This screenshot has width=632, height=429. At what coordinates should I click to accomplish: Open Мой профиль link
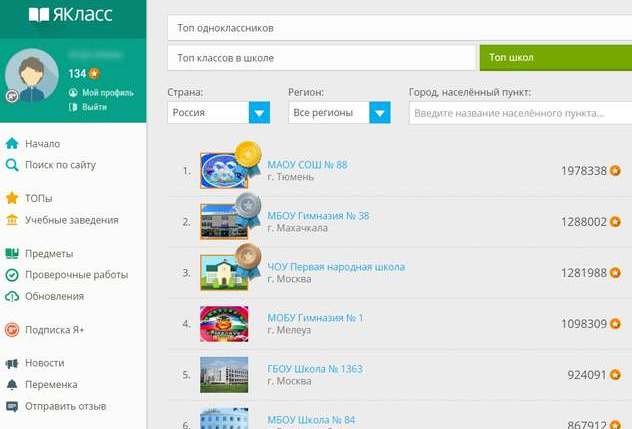click(x=108, y=93)
